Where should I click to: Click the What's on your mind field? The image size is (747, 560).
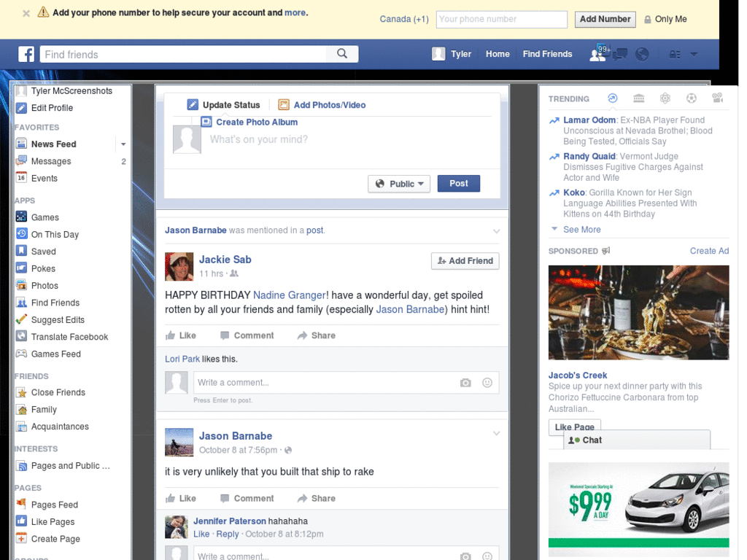(350, 139)
